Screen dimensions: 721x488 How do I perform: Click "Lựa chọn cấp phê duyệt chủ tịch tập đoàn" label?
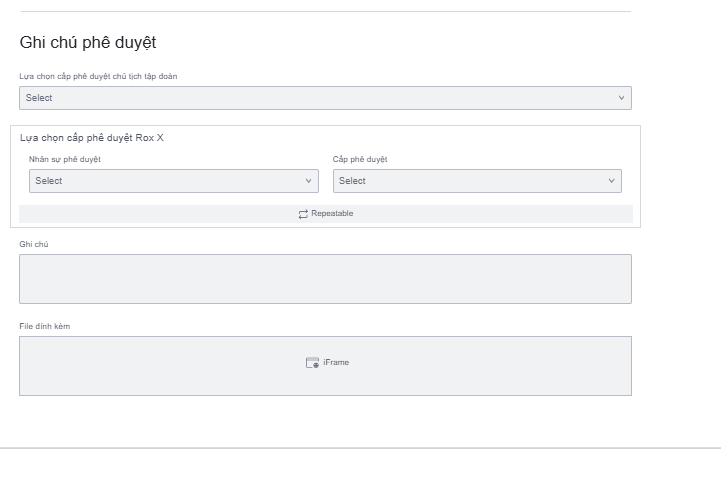click(x=99, y=76)
